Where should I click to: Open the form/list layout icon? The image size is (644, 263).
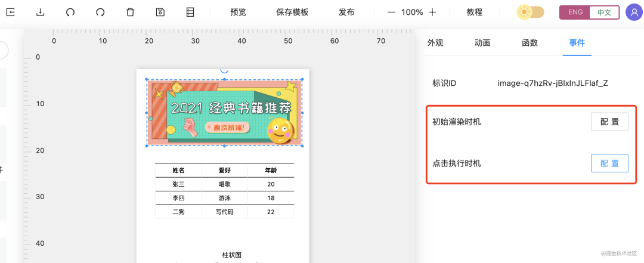190,12
